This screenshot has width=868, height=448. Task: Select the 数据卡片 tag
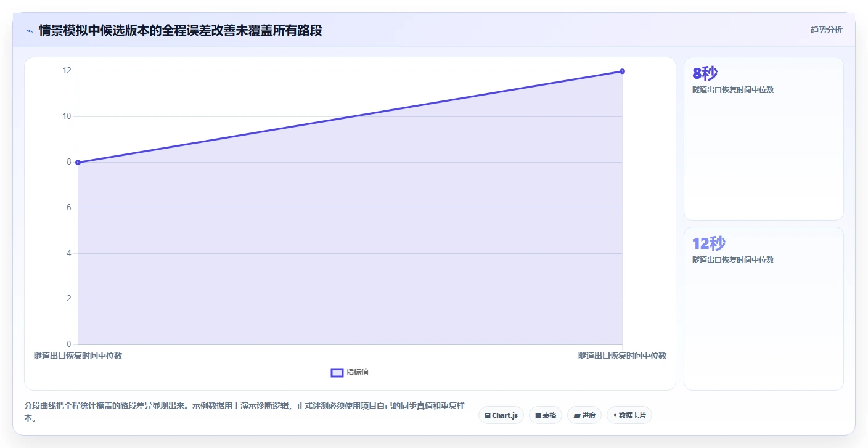pyautogui.click(x=629, y=415)
